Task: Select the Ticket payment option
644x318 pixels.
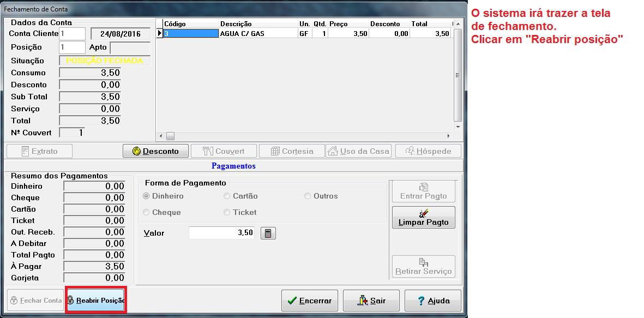Action: point(240,212)
